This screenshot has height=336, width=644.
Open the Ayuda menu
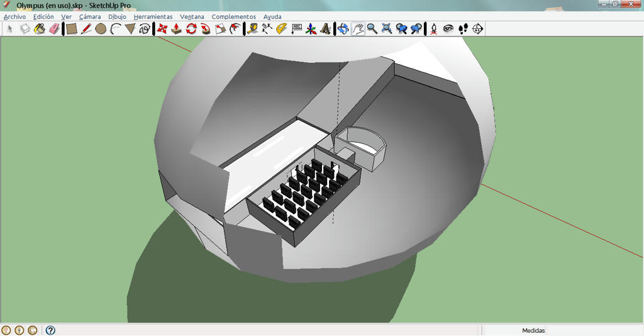272,17
